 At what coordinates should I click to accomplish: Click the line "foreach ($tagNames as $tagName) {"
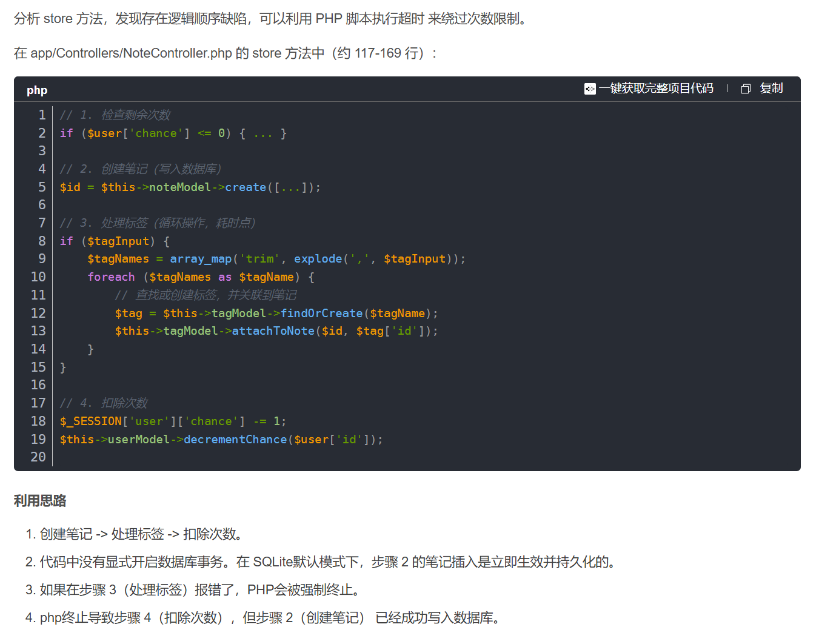coord(201,277)
